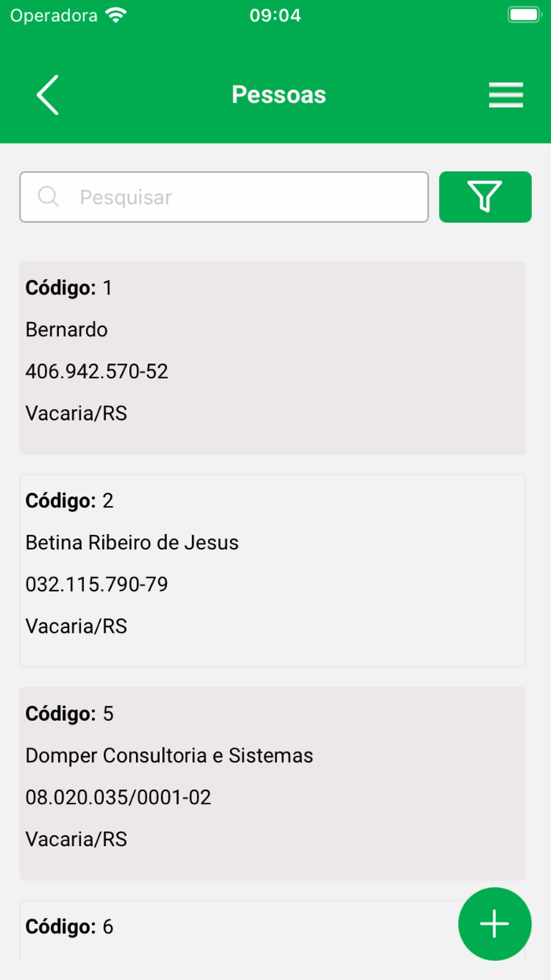
Task: Tap the Pessoas screen title
Action: 278,95
